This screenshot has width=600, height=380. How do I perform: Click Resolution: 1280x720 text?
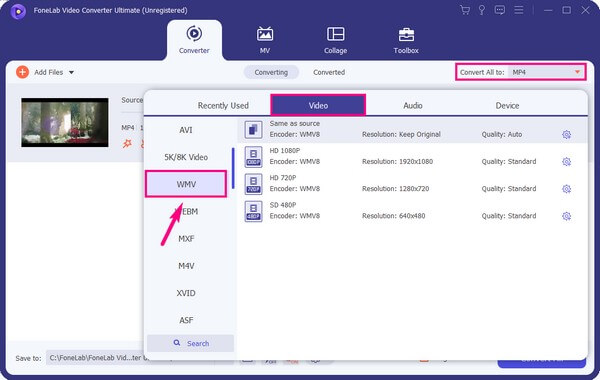point(395,189)
